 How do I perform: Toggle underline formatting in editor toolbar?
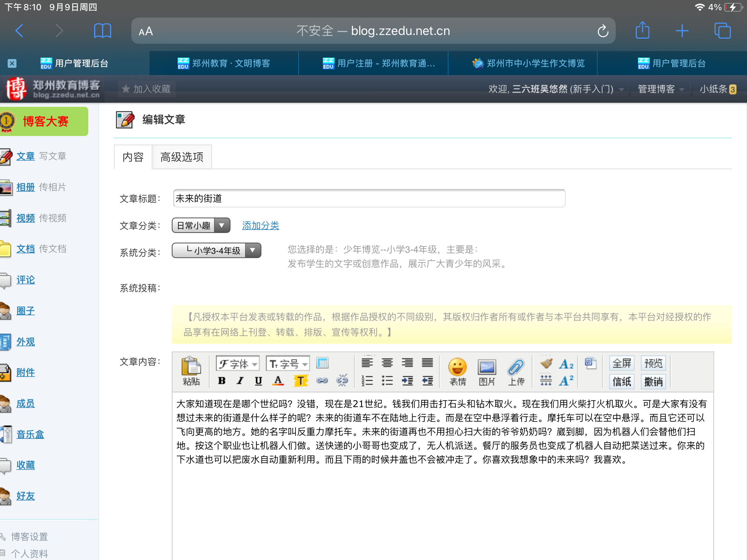(258, 381)
